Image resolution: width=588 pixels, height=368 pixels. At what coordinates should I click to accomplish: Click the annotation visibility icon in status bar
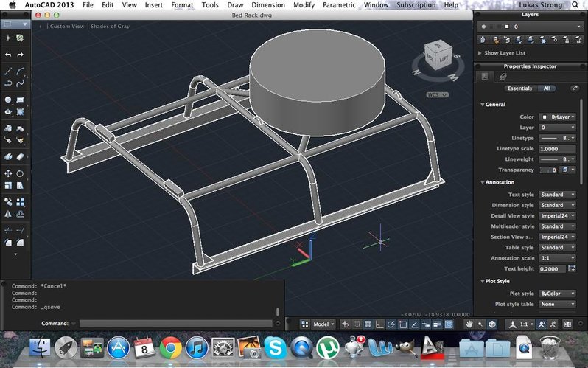coord(542,324)
